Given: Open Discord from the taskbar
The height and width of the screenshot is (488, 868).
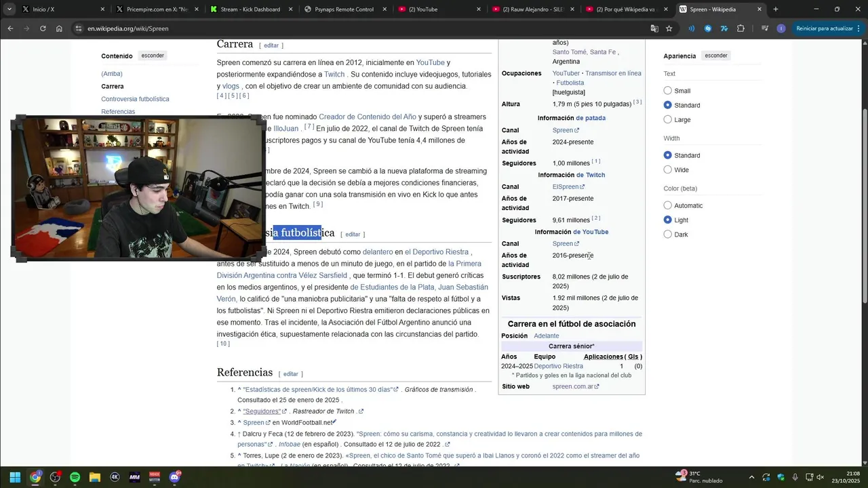Looking at the screenshot, I should (x=174, y=477).
